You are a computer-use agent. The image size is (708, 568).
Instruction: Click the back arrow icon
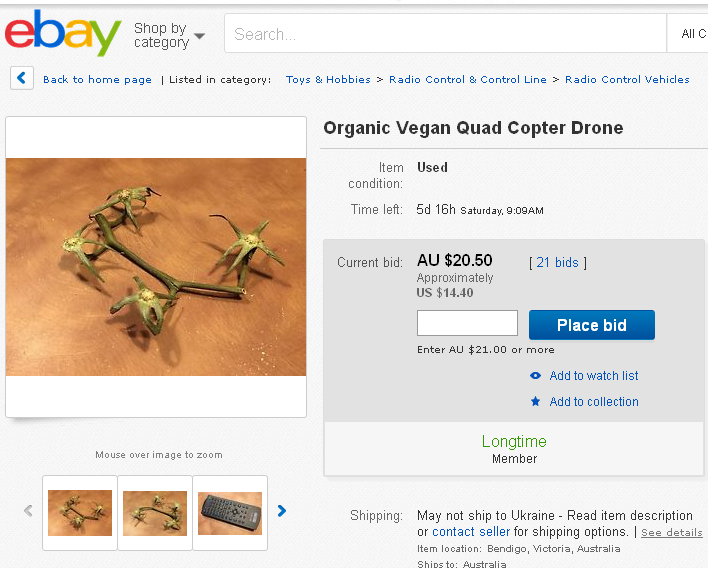point(22,79)
